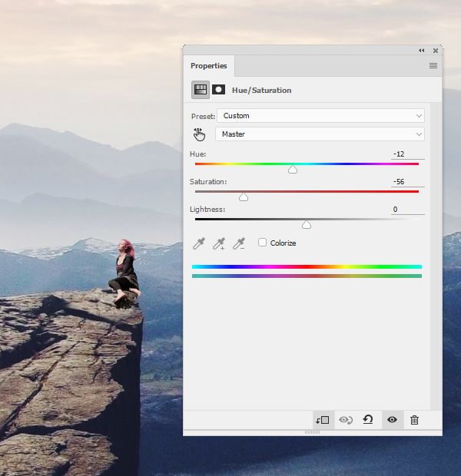461x476 pixels.
Task: Click the Hue slider handle
Action: point(293,170)
